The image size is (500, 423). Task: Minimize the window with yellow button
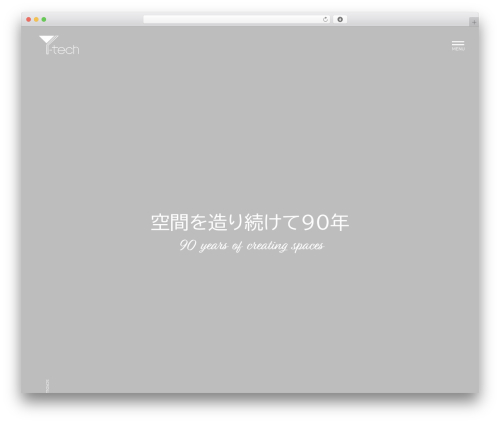coord(36,20)
